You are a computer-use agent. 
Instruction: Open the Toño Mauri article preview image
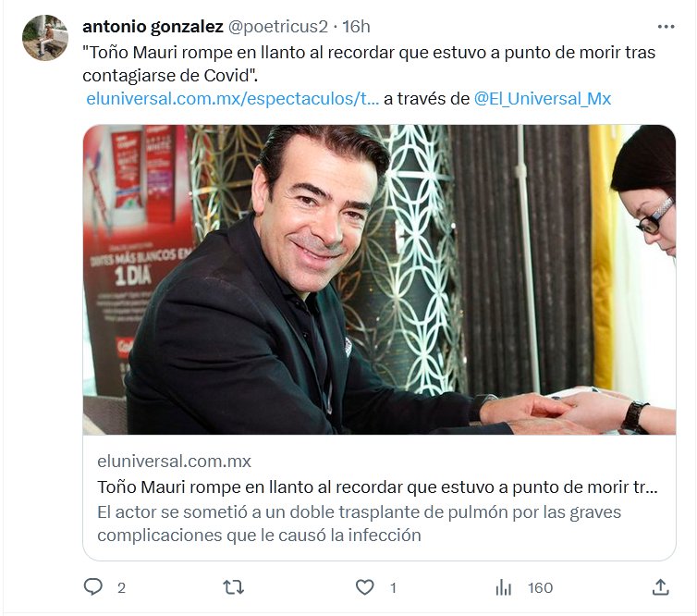(x=379, y=279)
